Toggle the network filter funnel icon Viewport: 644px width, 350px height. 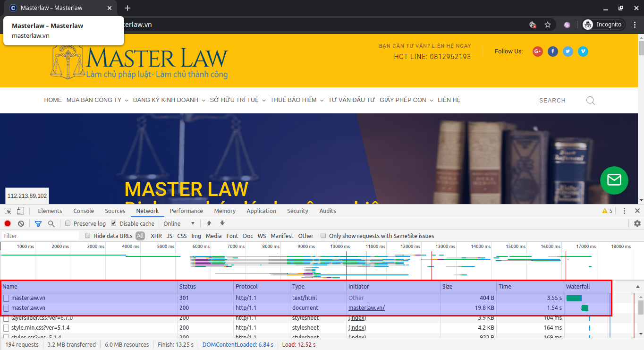point(38,223)
